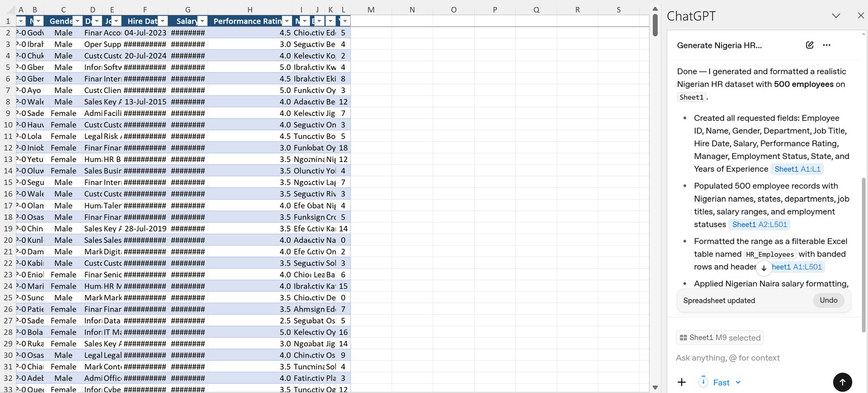Open the column E Job filter dropdown
Screen dimensions: 868x393
click(116, 21)
